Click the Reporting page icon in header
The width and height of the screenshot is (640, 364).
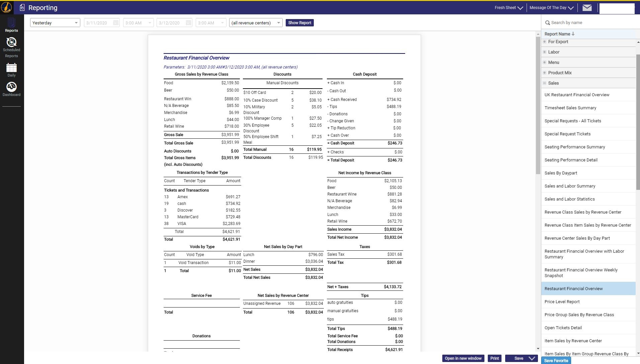22,8
